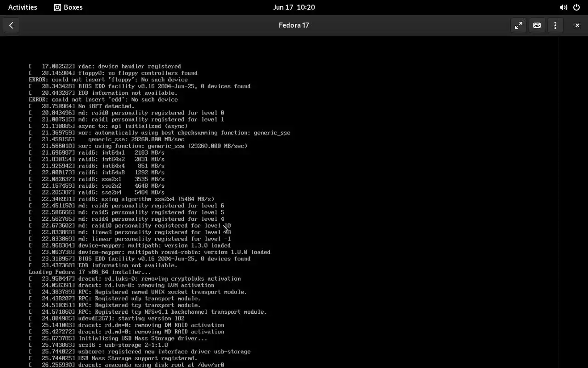Click 'raid6: int64x4 851 MB/s' line

pos(96,166)
